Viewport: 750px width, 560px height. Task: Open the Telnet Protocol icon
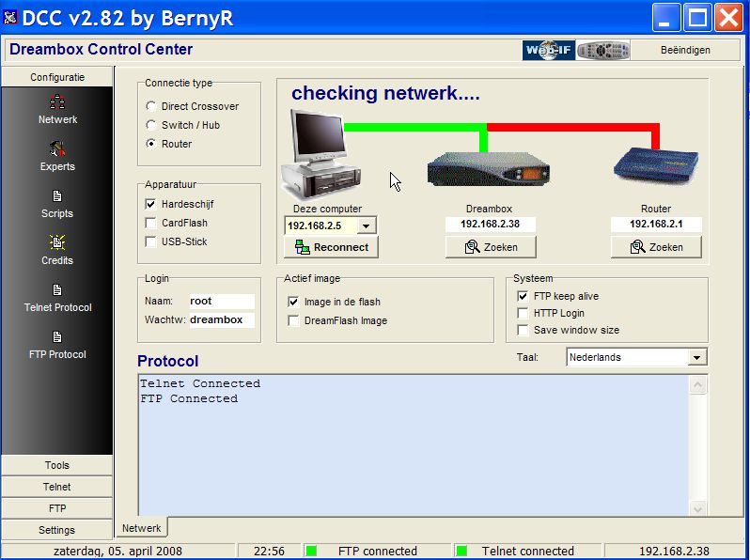coord(57,289)
